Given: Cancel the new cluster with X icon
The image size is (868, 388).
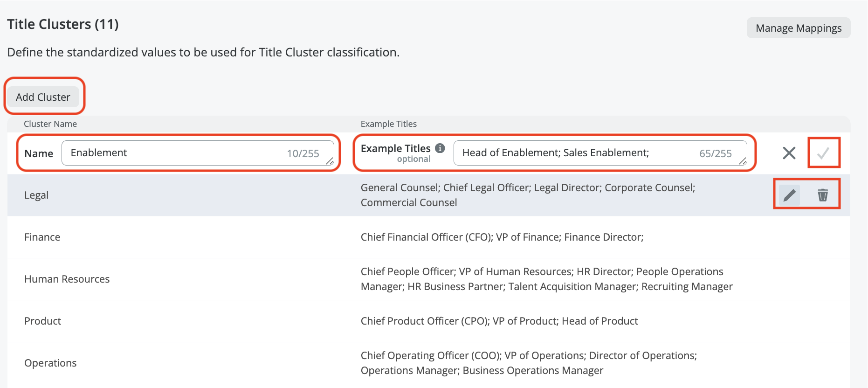Looking at the screenshot, I should point(789,153).
